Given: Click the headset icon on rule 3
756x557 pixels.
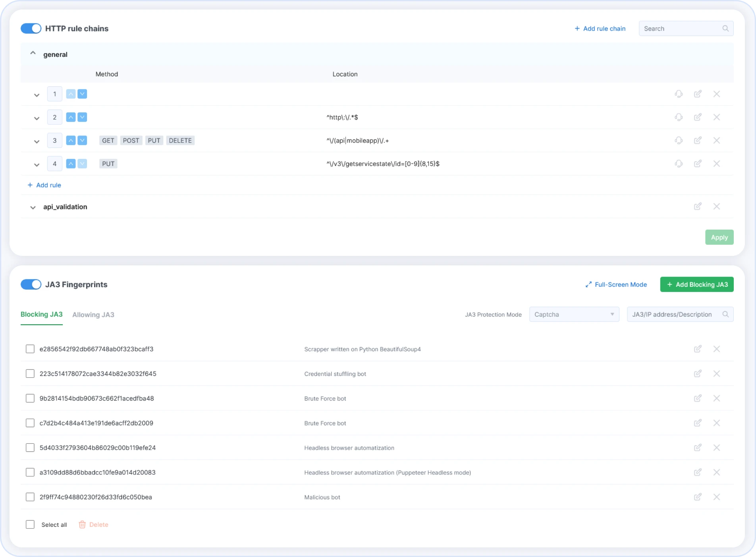Looking at the screenshot, I should pos(679,140).
